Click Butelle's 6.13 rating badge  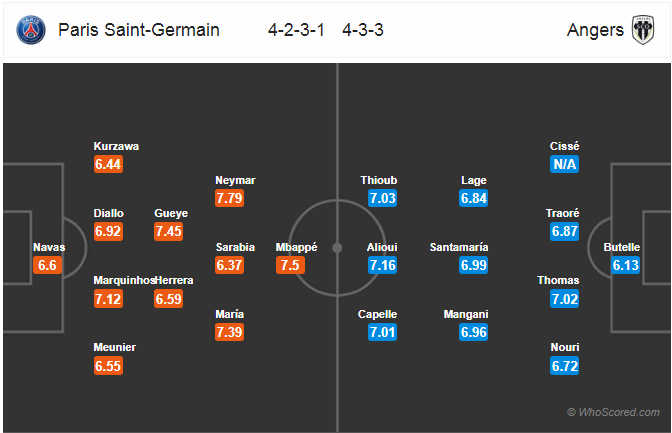click(625, 265)
